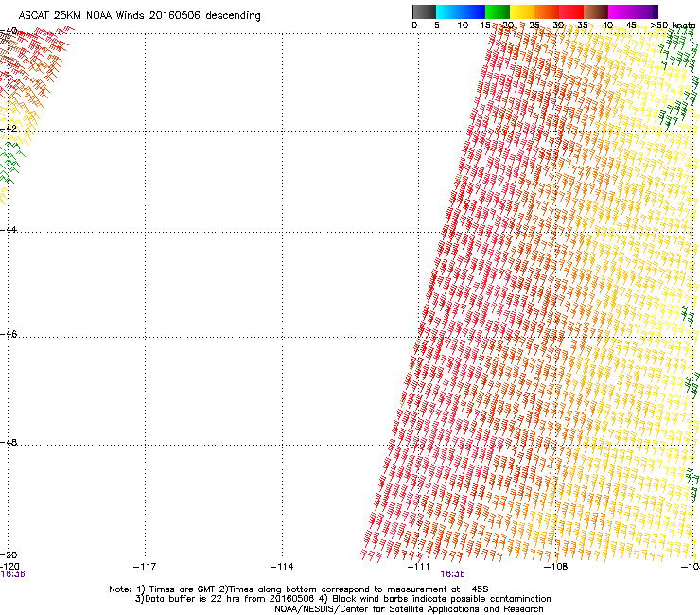The image size is (700, 615).
Task: Click the title 'ASCAT 25KM NOAA Winds 20160506 descending'
Action: 139,16
